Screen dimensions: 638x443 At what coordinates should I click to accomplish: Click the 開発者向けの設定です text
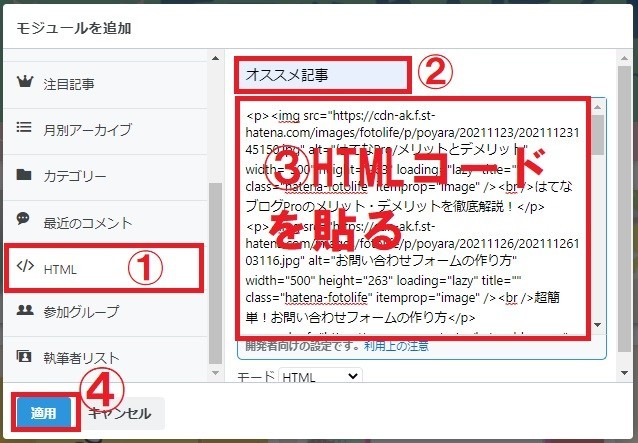pyautogui.click(x=303, y=346)
